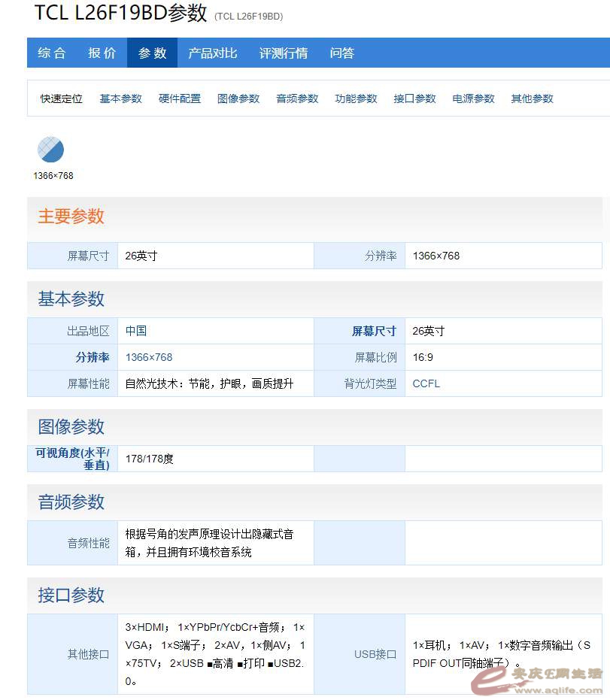Go to the 评测行情 tab
Screen dimensions: 610x700
284,53
